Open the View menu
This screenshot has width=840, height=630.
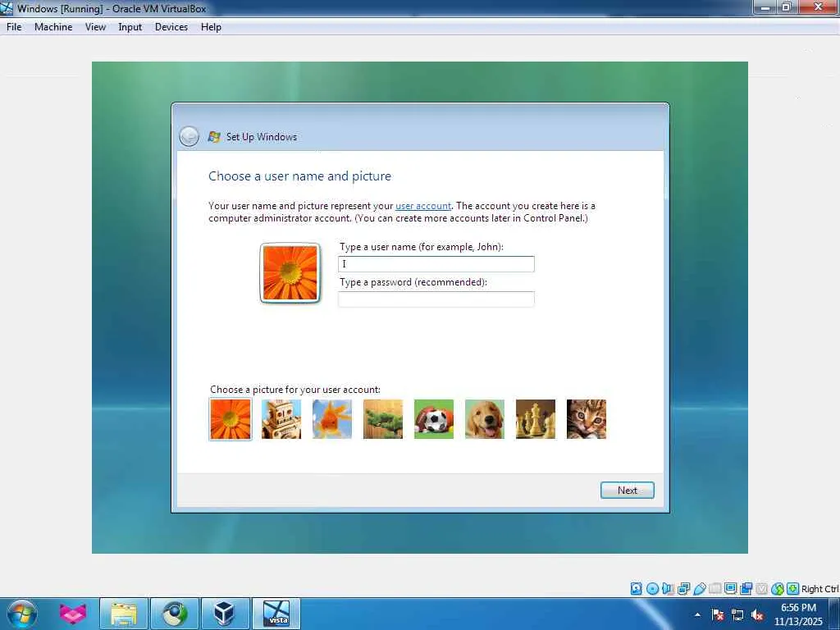tap(95, 27)
